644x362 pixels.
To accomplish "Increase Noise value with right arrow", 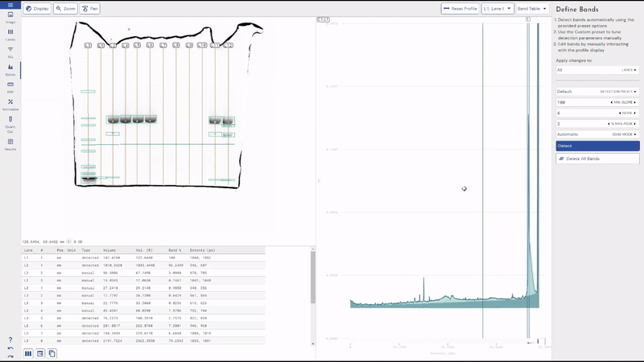I will 635,113.
